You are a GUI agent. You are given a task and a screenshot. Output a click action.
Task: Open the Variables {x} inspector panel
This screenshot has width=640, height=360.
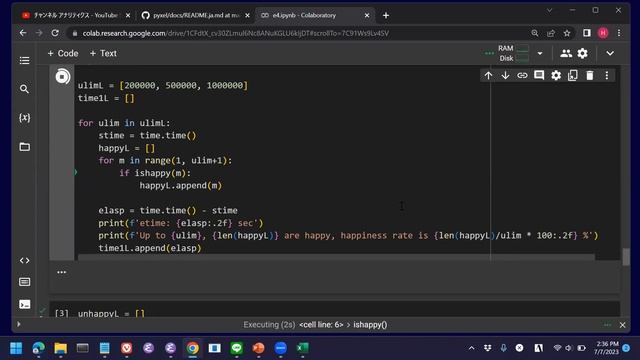(x=24, y=118)
